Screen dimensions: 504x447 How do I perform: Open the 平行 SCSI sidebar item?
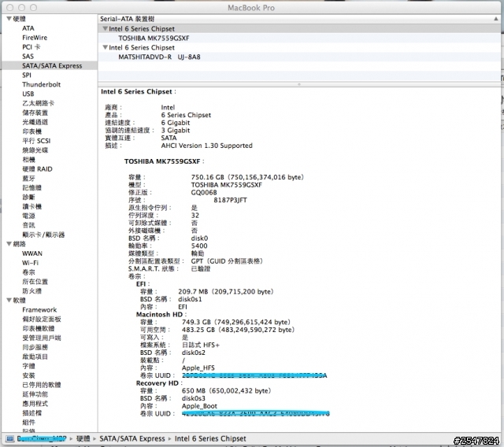(x=36, y=141)
